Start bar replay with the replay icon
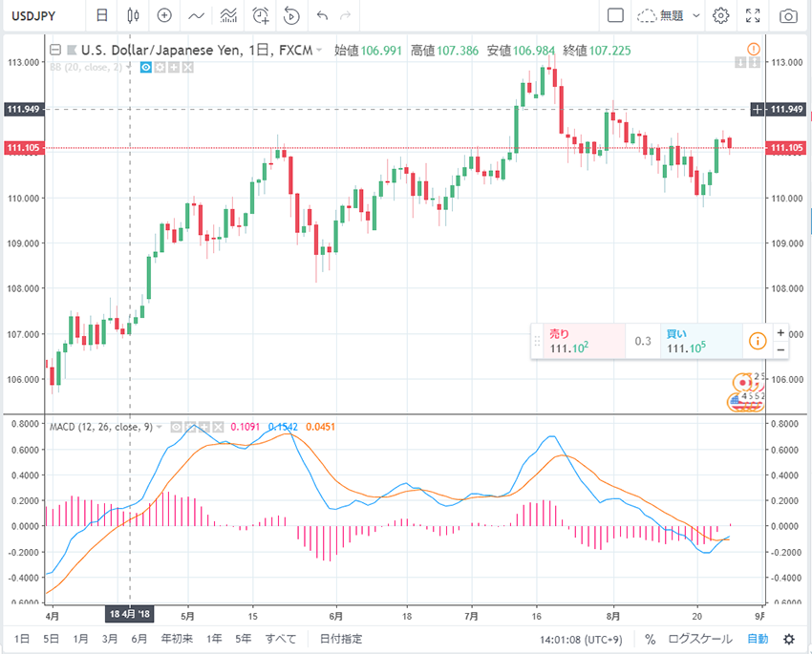812x654 pixels. tap(291, 15)
